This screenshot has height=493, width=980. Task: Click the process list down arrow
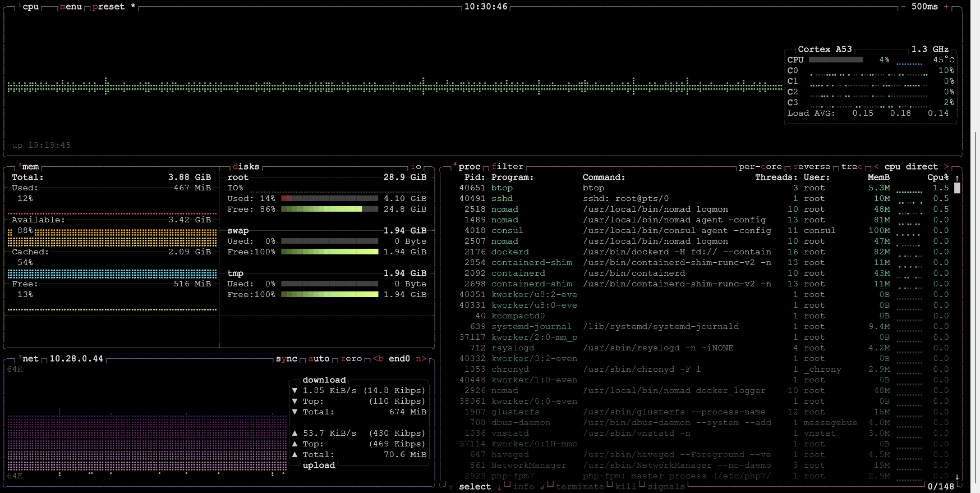(957, 477)
